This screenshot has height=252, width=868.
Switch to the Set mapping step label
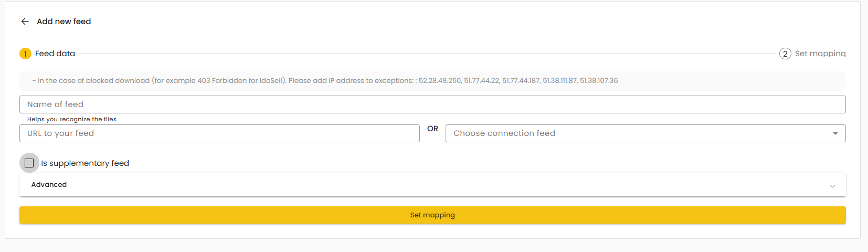pyautogui.click(x=820, y=54)
